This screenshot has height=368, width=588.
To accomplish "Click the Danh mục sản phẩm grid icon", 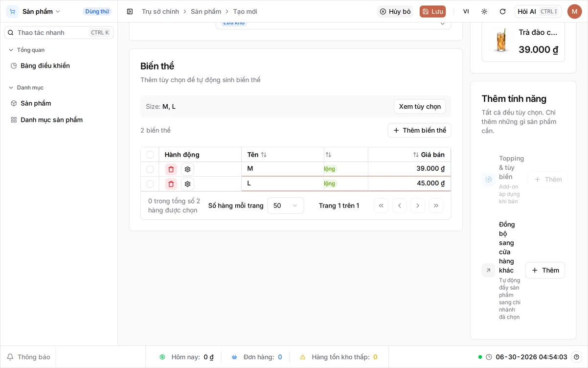I will [14, 120].
